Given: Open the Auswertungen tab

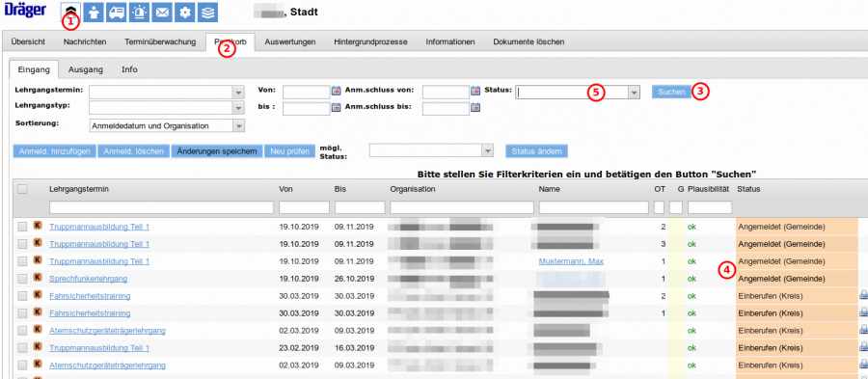Looking at the screenshot, I should [x=289, y=41].
